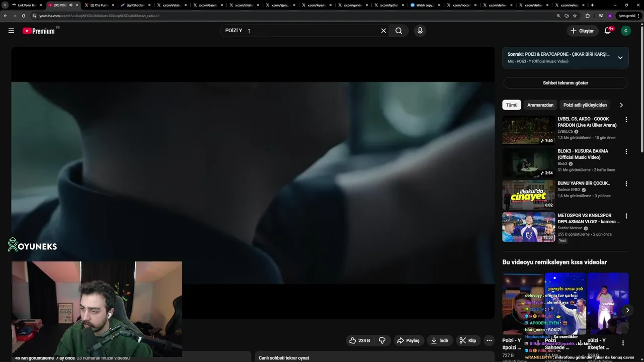Mute the YouTube tab speaker icon
The image size is (644, 362).
pyautogui.click(x=70, y=5)
